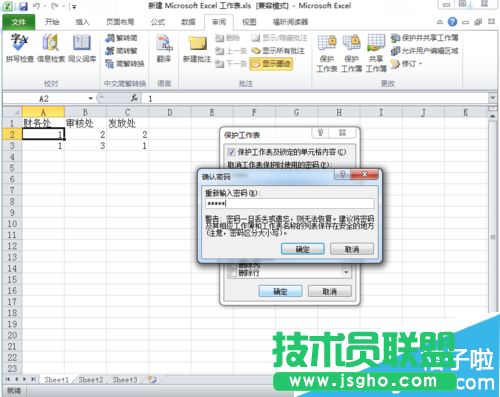Open Chinese conversion options (简繁转换)

pos(125,63)
